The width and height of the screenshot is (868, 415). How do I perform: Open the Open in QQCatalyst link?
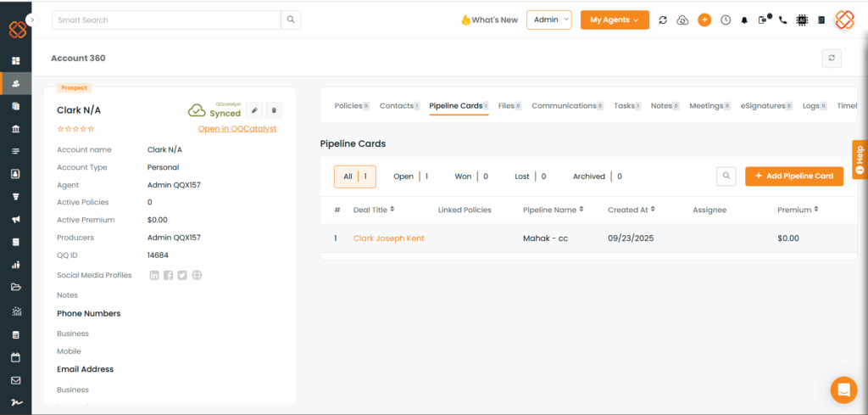236,129
